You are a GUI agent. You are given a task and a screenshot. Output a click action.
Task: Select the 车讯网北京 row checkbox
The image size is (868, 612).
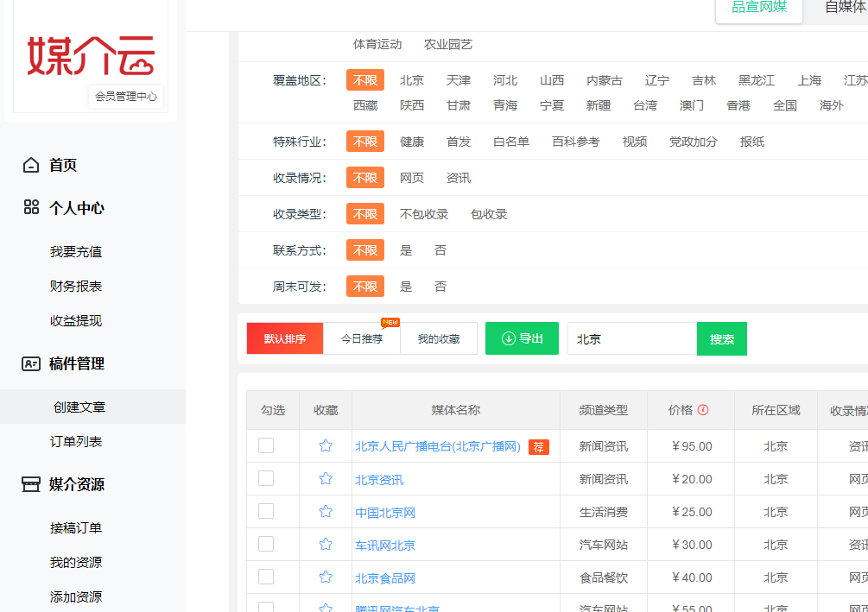pos(266,545)
